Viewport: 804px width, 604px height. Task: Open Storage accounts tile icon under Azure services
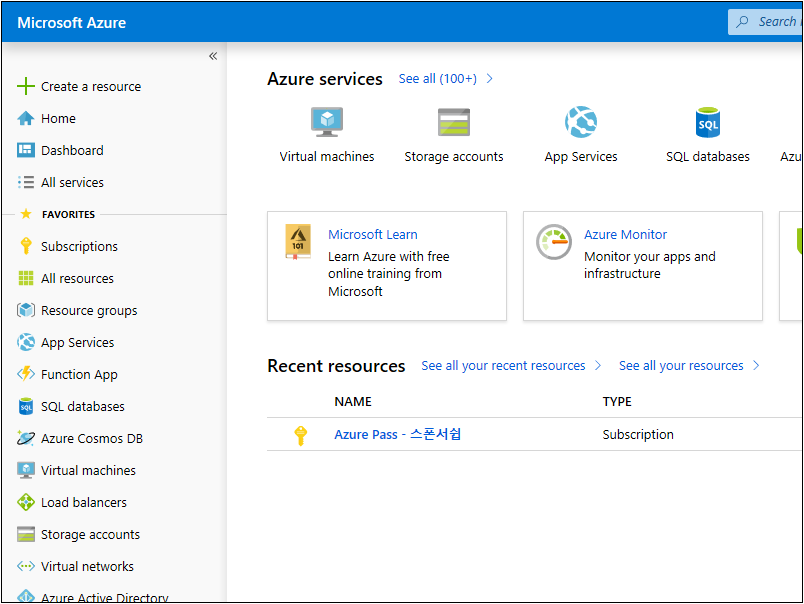coord(454,122)
